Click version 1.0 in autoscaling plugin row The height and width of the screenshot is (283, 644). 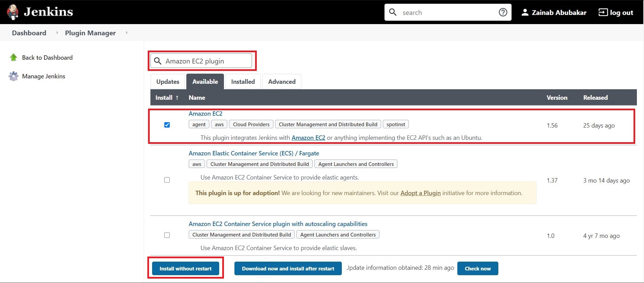tap(550, 236)
